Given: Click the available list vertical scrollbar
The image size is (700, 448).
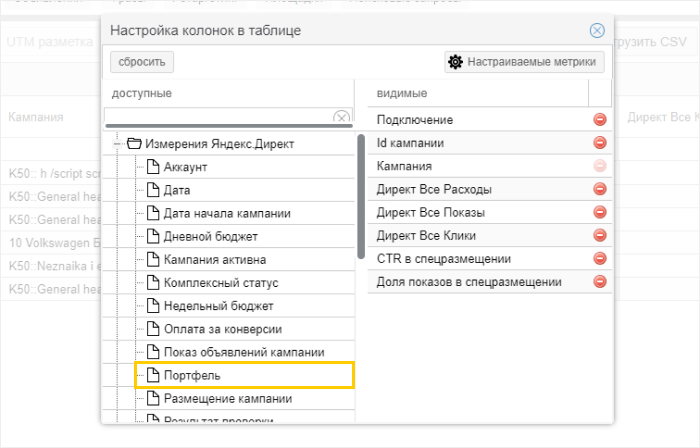Looking at the screenshot, I should pyautogui.click(x=360, y=195).
